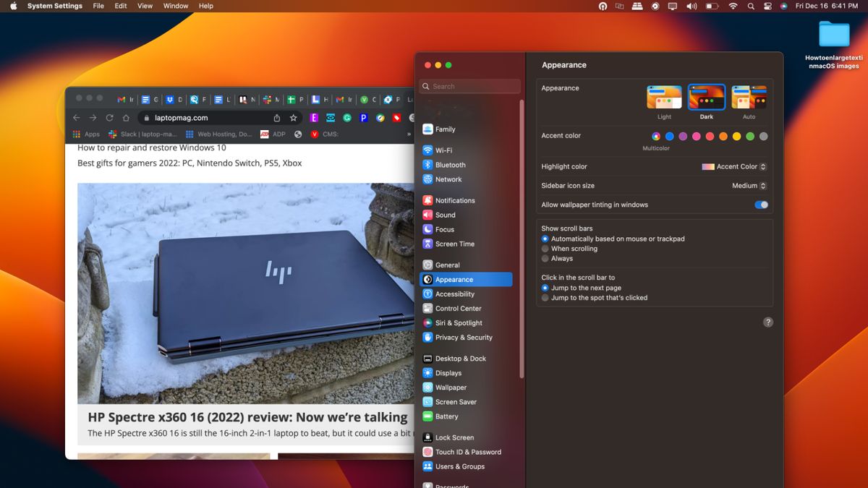The image size is (868, 488).
Task: Click the help question mark button
Action: pyautogui.click(x=768, y=322)
